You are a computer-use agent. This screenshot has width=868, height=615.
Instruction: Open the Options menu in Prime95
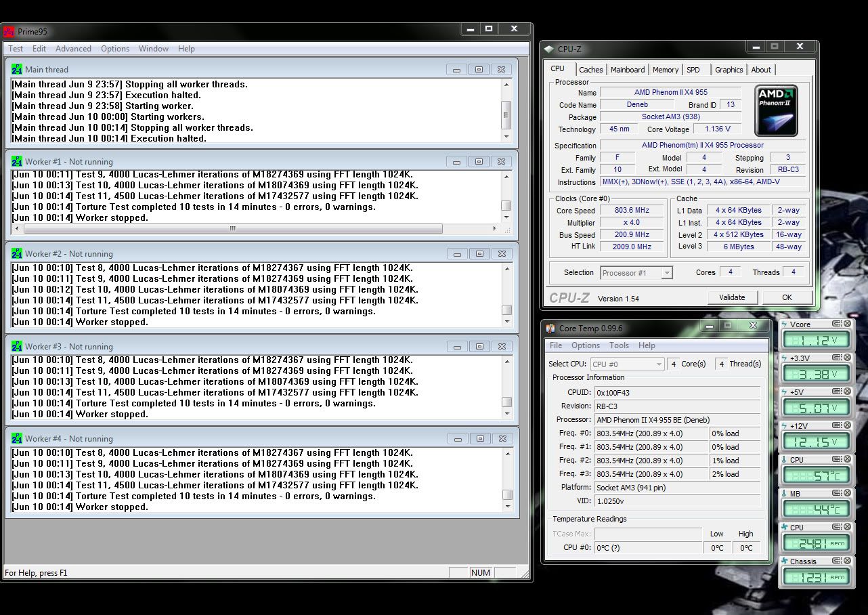coord(115,49)
